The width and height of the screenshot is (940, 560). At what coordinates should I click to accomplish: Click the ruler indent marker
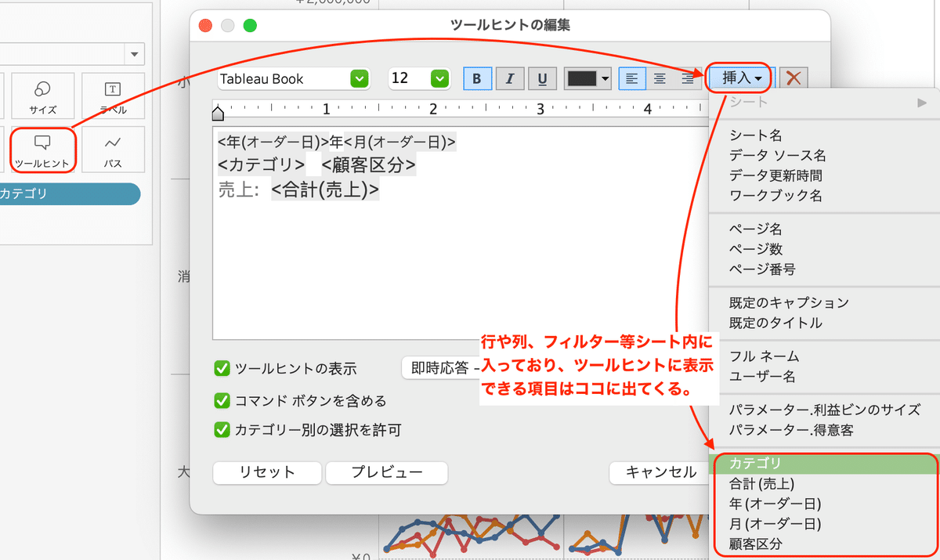tap(218, 114)
